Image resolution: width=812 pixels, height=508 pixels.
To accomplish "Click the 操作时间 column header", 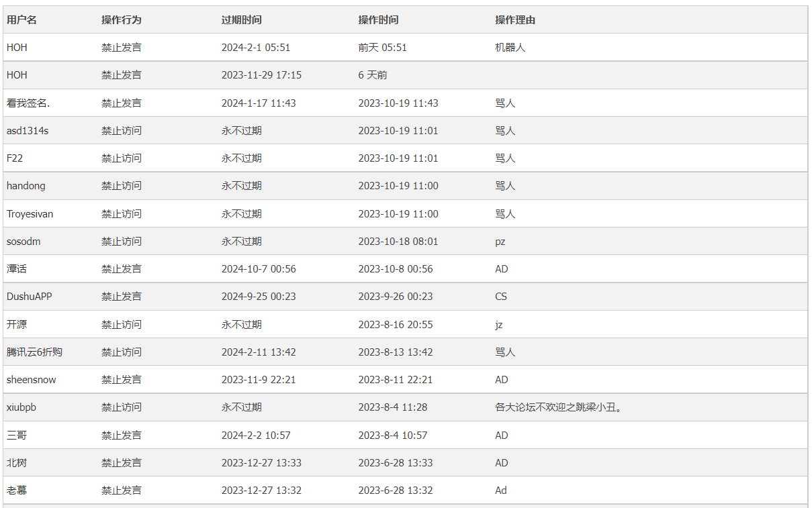I will pos(378,20).
